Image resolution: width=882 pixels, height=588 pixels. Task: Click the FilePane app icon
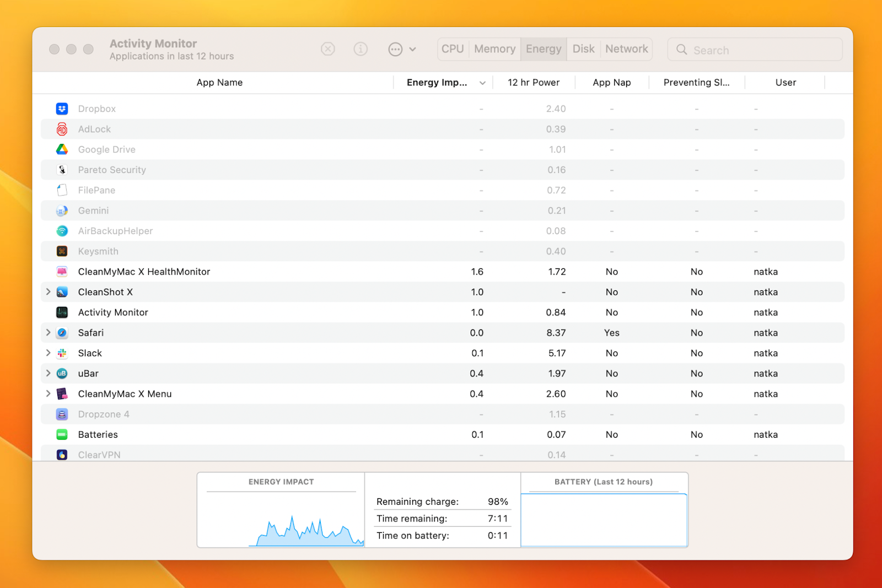(62, 190)
